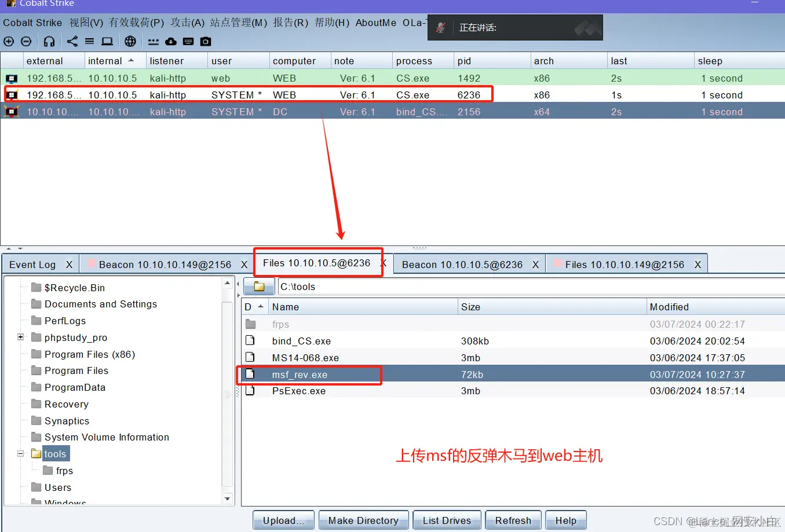Sort sessions by internal column header
The height and width of the screenshot is (532, 785).
(114, 61)
